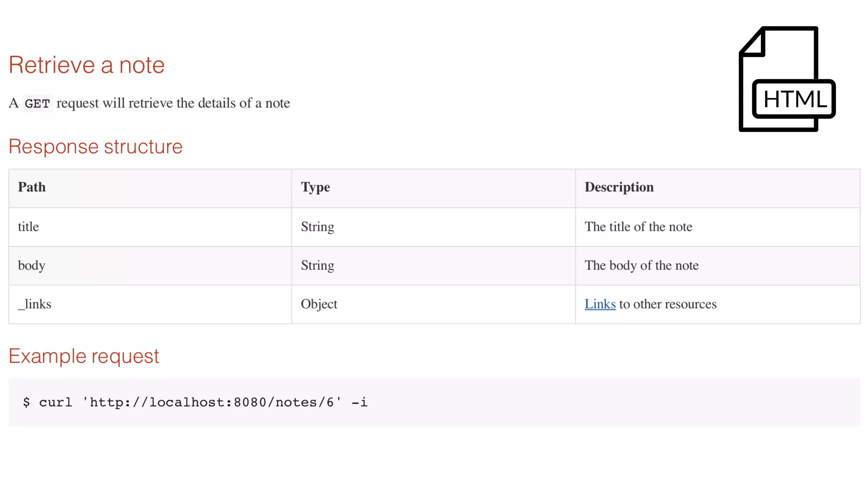Image resolution: width=868 pixels, height=488 pixels.
Task: Click the _links path cell
Action: click(34, 304)
